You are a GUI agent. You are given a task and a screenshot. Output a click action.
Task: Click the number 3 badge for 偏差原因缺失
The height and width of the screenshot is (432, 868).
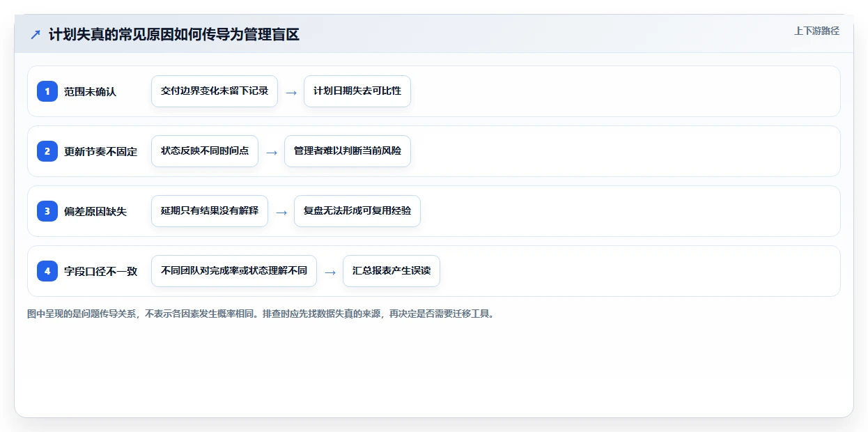pyautogui.click(x=47, y=211)
